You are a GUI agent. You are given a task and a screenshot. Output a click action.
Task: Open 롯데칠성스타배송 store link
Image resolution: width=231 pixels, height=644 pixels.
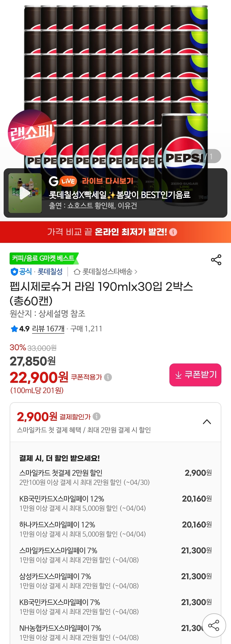pyautogui.click(x=105, y=272)
